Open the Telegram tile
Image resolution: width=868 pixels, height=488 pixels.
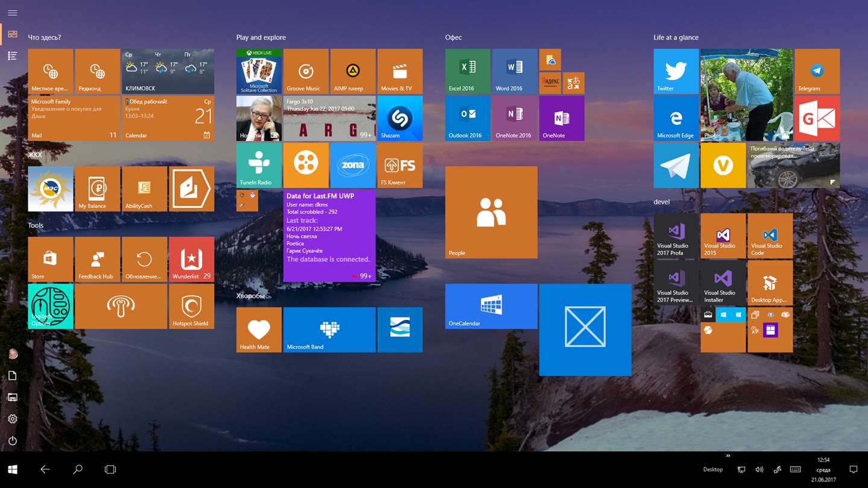coord(817,71)
